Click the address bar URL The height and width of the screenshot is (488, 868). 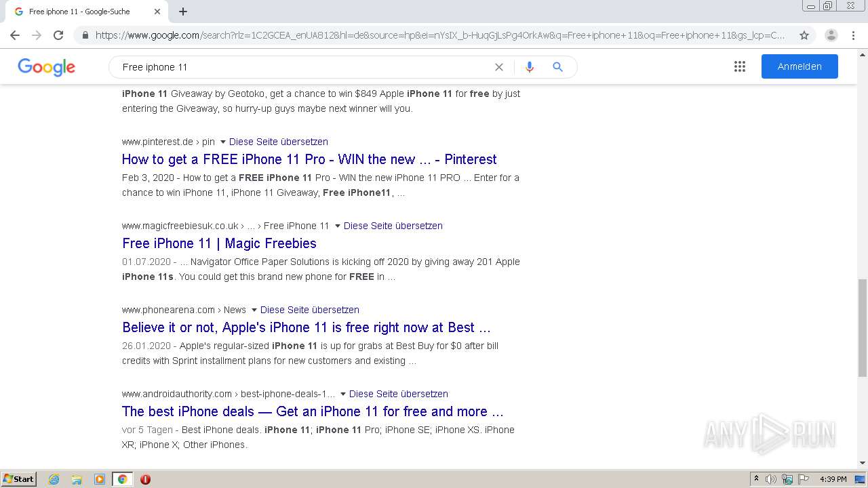(439, 35)
